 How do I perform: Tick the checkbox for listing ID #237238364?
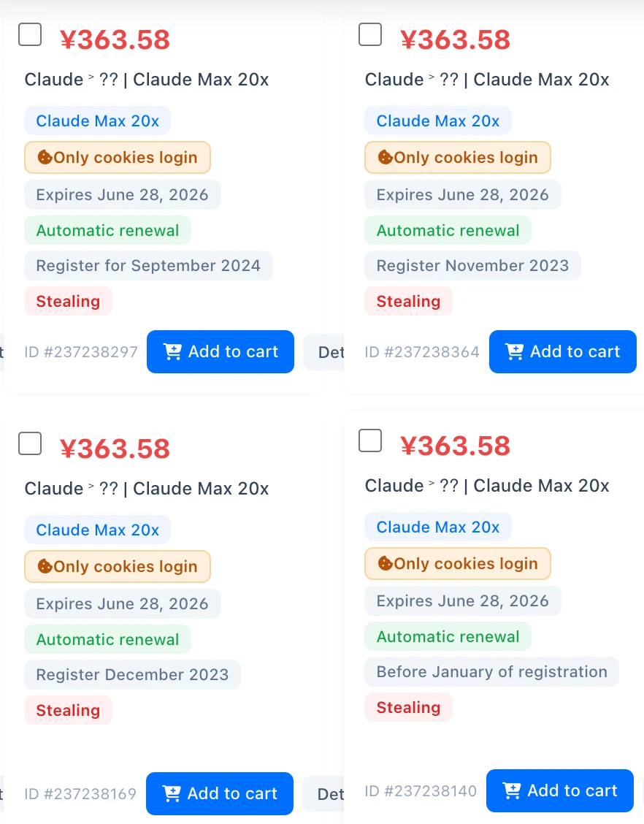click(370, 34)
